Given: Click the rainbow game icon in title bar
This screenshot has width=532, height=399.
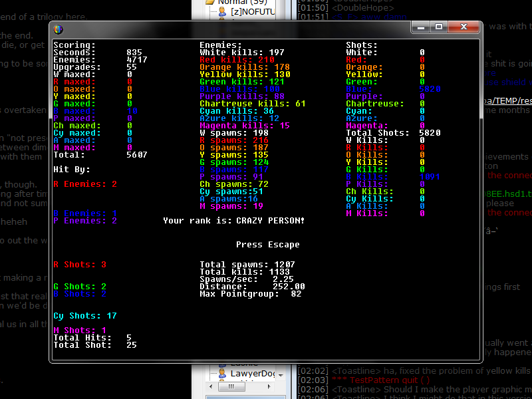Looking at the screenshot, I should coord(59,29).
